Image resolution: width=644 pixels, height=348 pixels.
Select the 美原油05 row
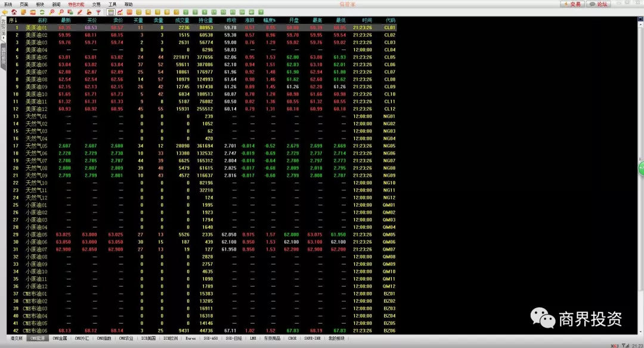coord(36,57)
